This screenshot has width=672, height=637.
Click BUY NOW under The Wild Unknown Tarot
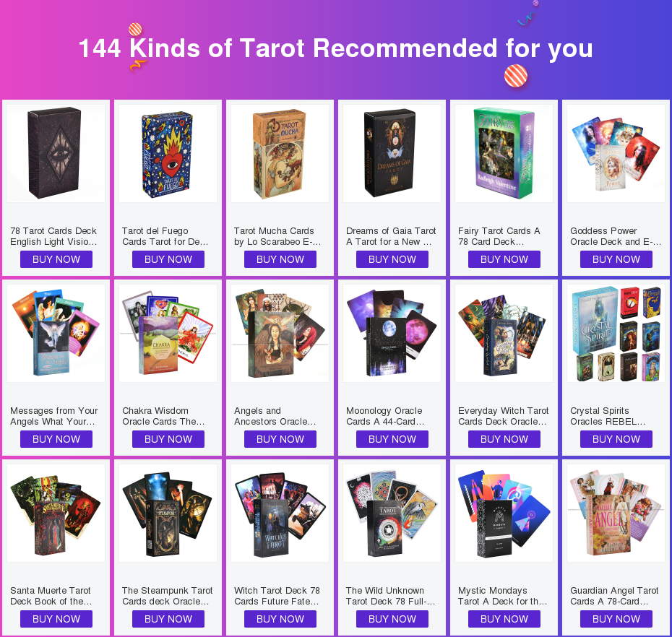[x=392, y=619]
